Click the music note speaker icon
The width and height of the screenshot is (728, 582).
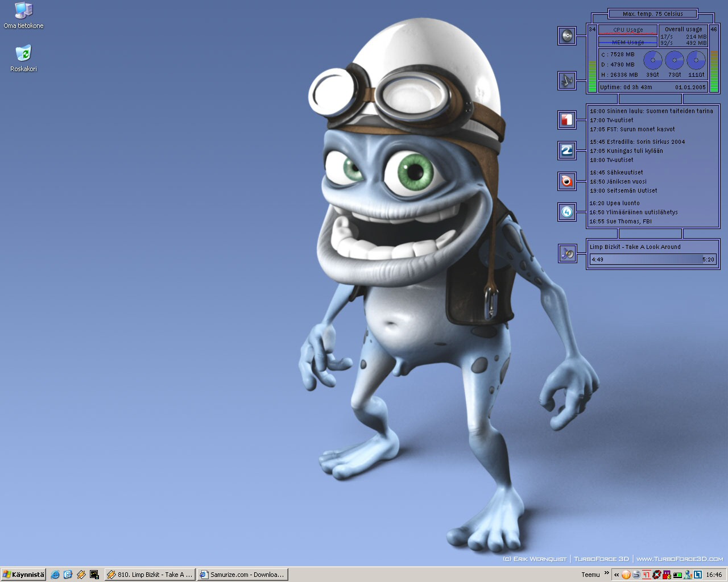pos(566,253)
